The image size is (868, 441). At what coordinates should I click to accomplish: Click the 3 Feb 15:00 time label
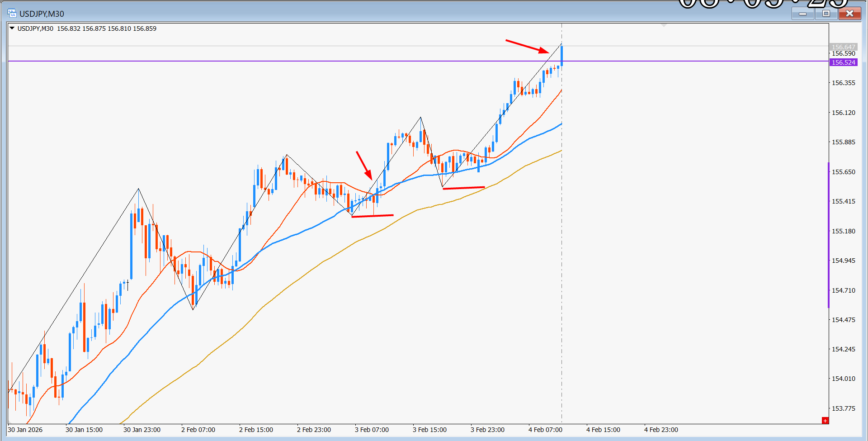click(x=429, y=430)
